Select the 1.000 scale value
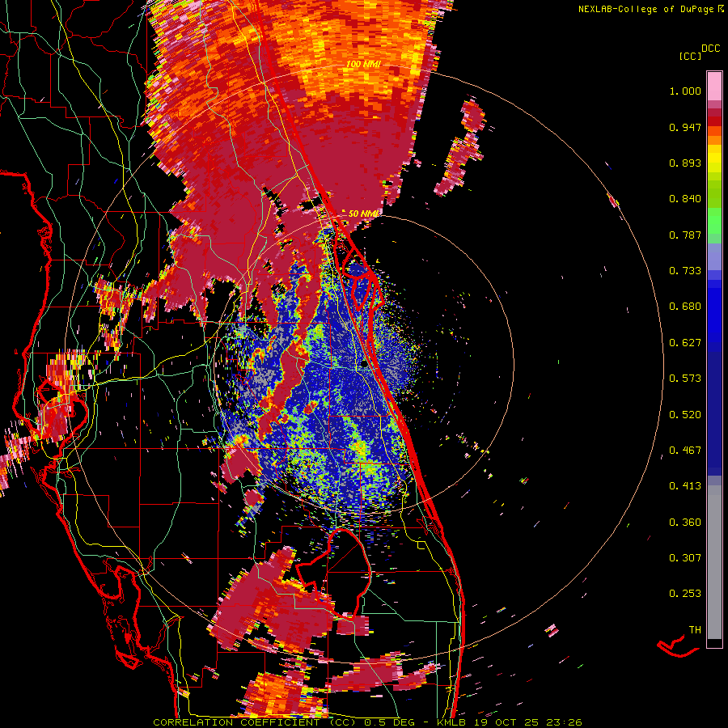 (685, 91)
